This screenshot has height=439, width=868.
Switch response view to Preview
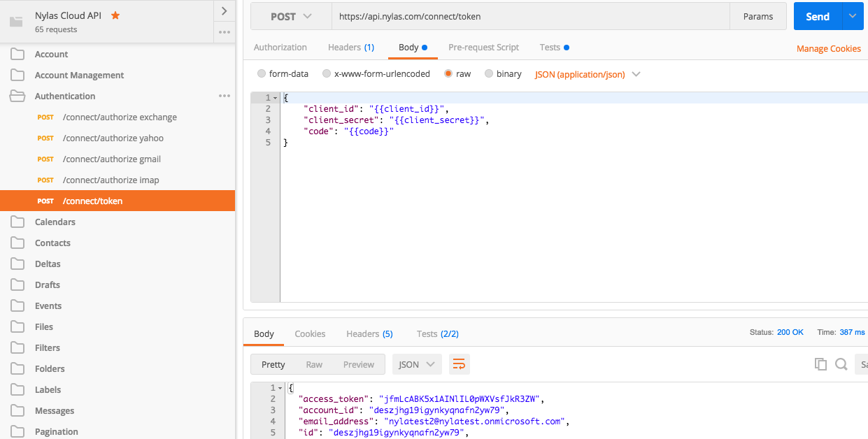point(359,364)
